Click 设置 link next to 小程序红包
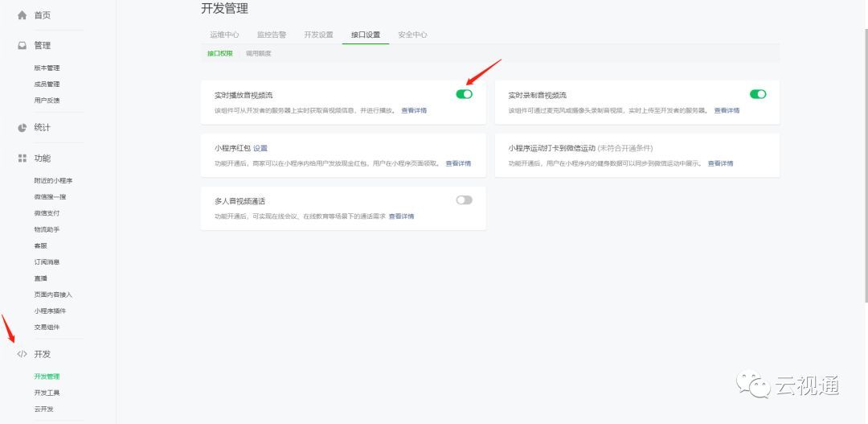This screenshot has width=868, height=424. coord(260,149)
